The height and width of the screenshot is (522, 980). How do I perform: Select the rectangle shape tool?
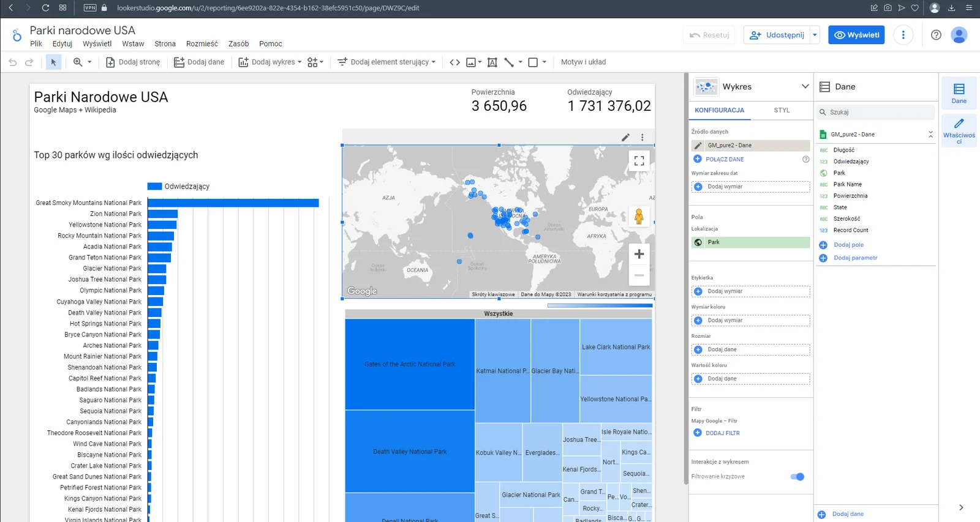[x=533, y=62]
